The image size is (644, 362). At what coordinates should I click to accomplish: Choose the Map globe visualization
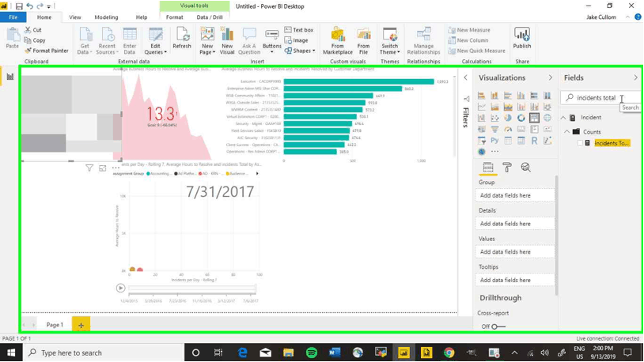pos(547,119)
